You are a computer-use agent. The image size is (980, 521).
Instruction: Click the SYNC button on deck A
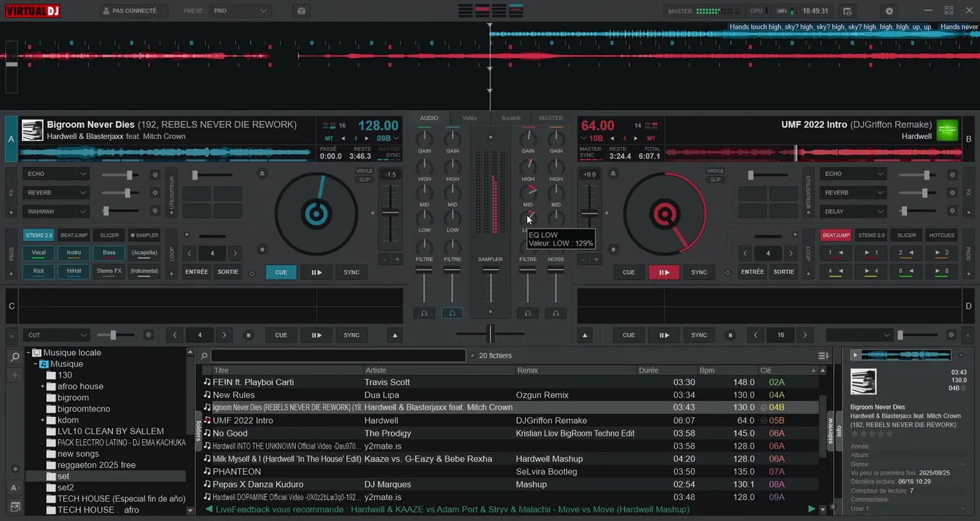point(351,272)
